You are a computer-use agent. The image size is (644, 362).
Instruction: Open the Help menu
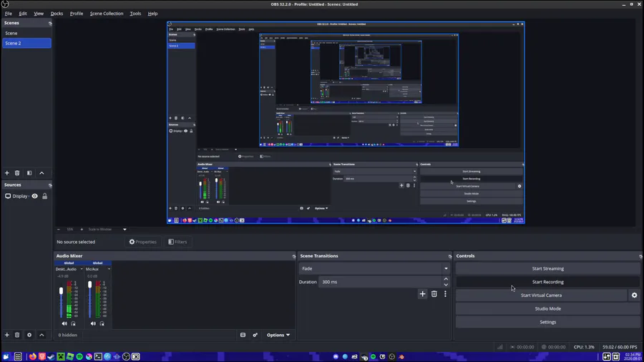tap(152, 14)
